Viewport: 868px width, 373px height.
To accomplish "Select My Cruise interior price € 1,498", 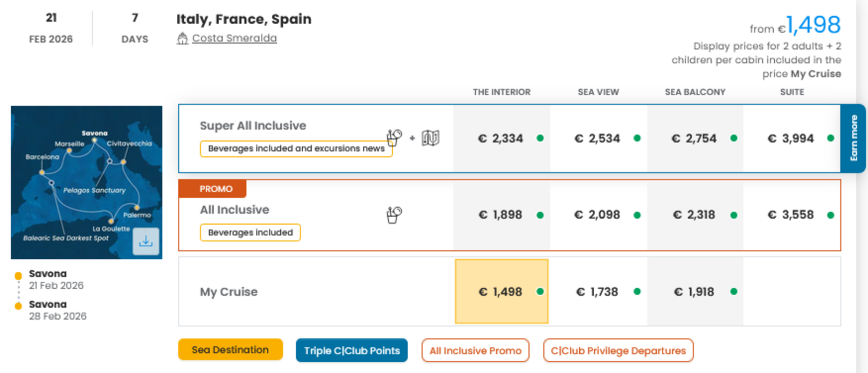I will 500,292.
